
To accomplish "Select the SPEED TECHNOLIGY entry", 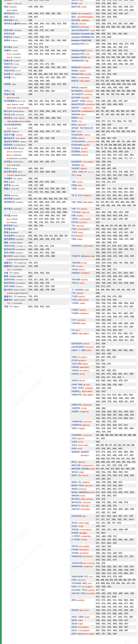I will 82,128.
